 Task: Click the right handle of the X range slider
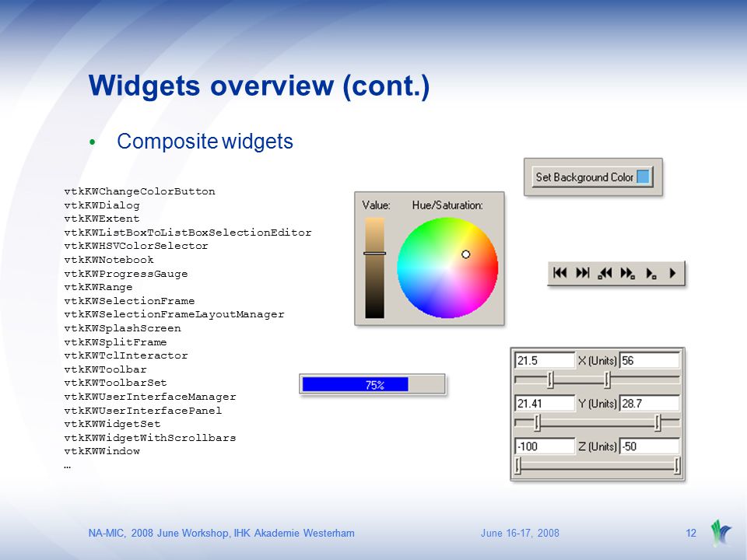[607, 380]
